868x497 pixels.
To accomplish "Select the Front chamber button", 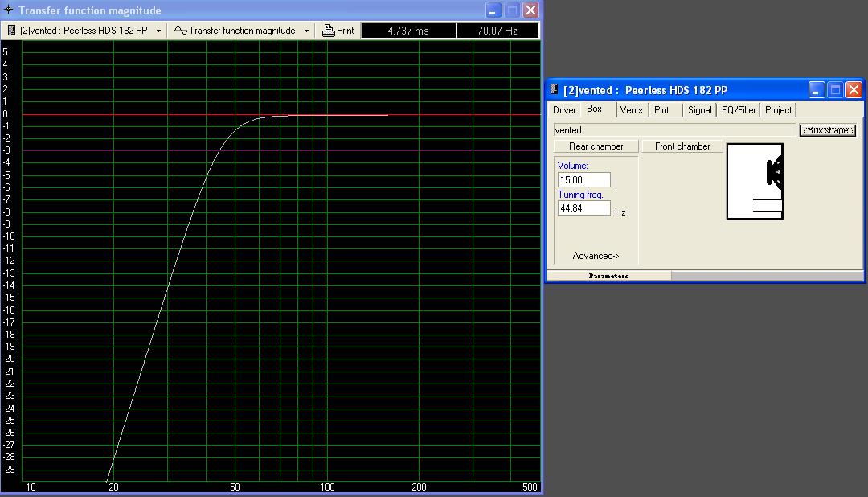I will [682, 146].
